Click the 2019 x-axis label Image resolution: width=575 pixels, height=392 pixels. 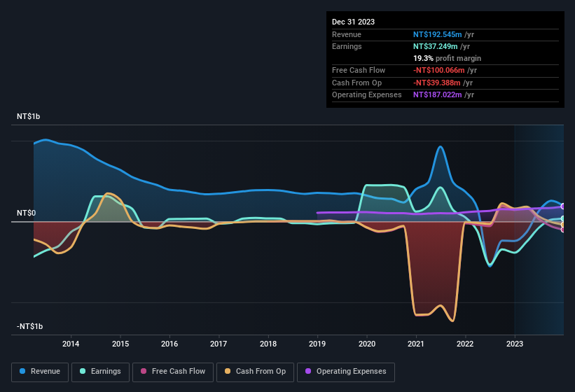(x=317, y=344)
